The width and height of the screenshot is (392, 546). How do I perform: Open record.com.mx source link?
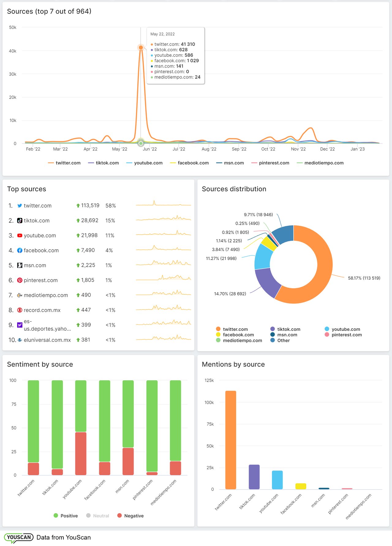click(x=42, y=310)
